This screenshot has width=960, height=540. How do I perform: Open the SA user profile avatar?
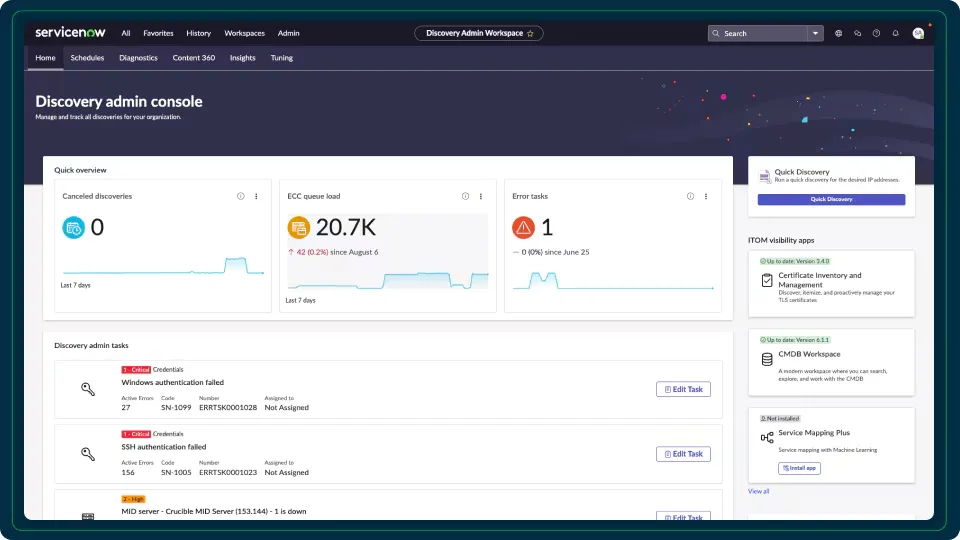[x=918, y=33]
